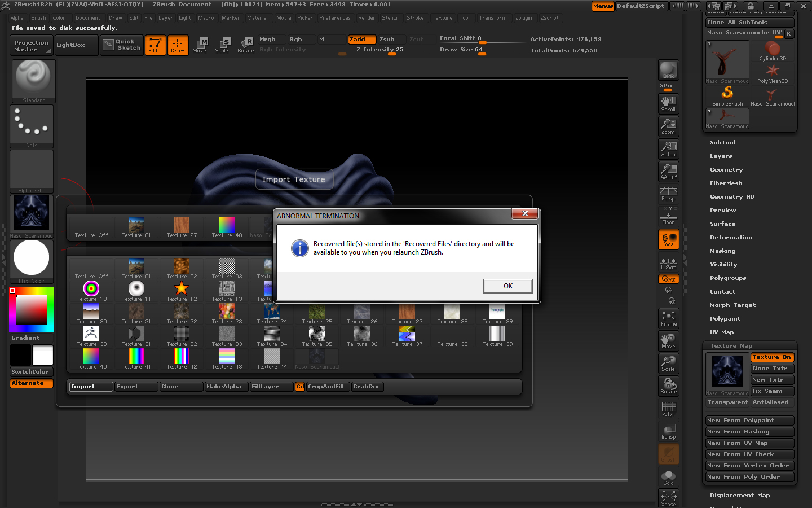The height and width of the screenshot is (508, 812).
Task: Click the AAHalf zoom icon
Action: pos(668,172)
